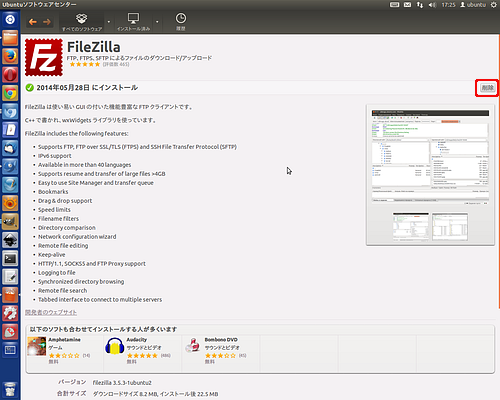Open the 履歴 history view

coord(181,22)
